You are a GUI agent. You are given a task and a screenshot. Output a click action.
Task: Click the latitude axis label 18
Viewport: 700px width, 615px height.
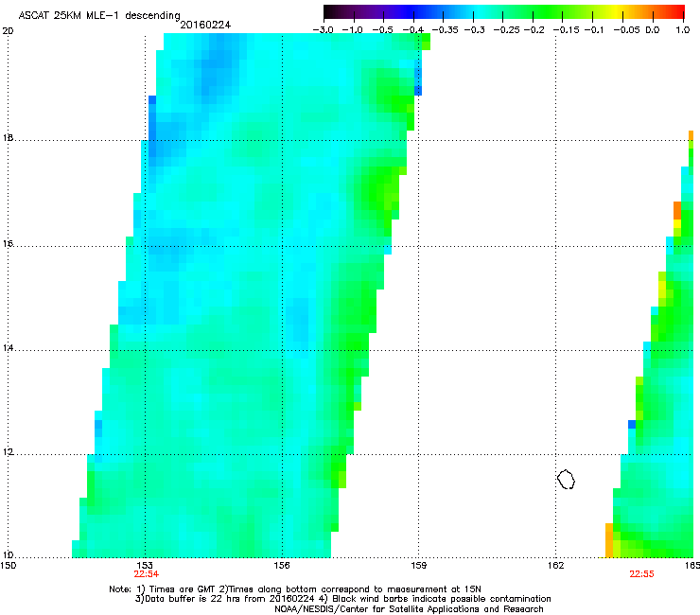pos(8,137)
